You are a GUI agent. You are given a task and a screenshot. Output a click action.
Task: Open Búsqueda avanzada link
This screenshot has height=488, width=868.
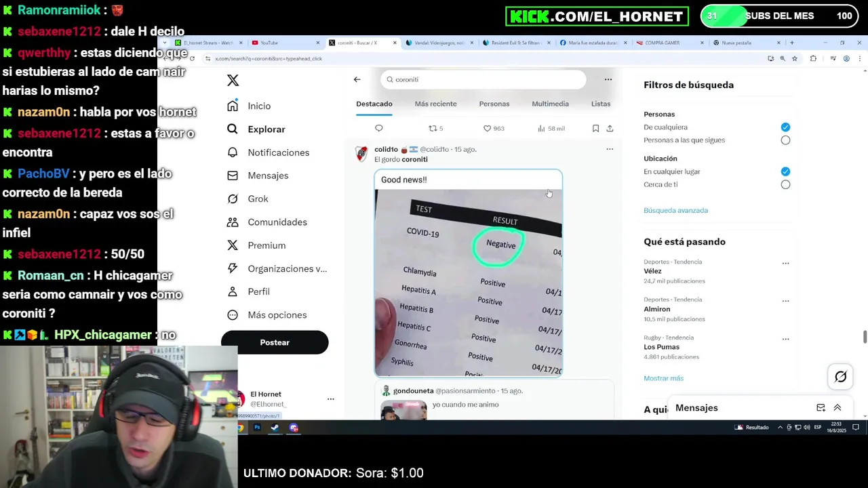pyautogui.click(x=675, y=210)
